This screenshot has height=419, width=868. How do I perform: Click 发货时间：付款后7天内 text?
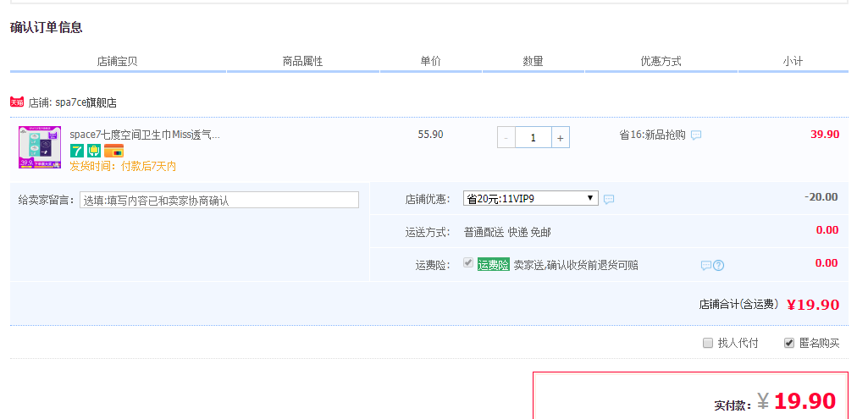tap(123, 167)
